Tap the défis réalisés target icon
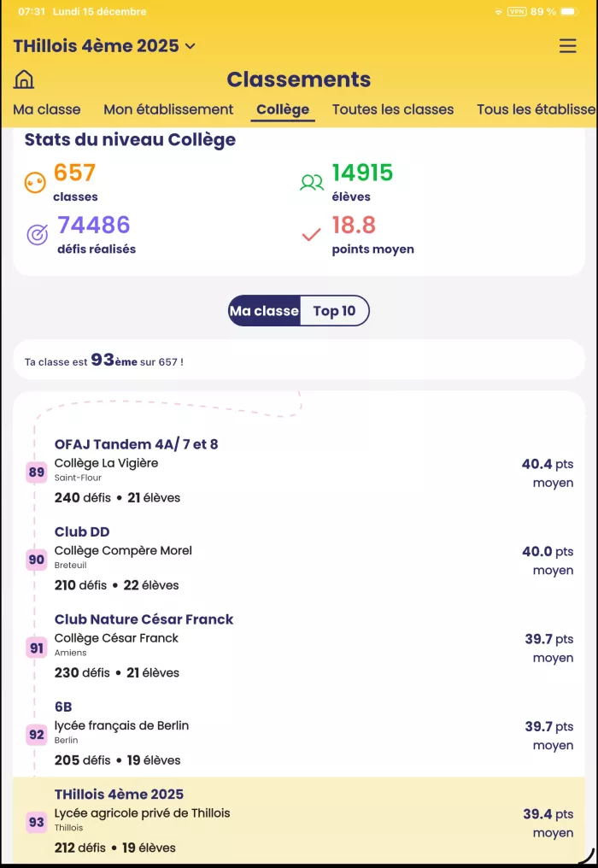This screenshot has height=868, width=598. click(37, 235)
